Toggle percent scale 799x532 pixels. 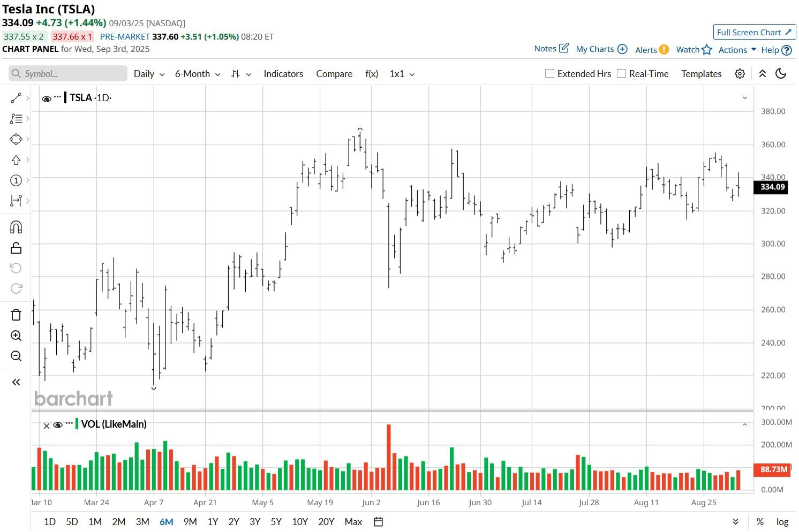(760, 522)
